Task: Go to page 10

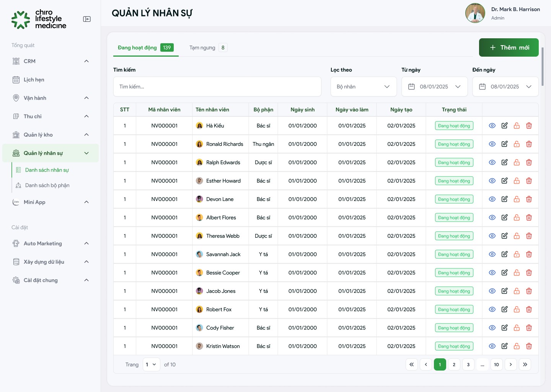Action: click(x=496, y=364)
